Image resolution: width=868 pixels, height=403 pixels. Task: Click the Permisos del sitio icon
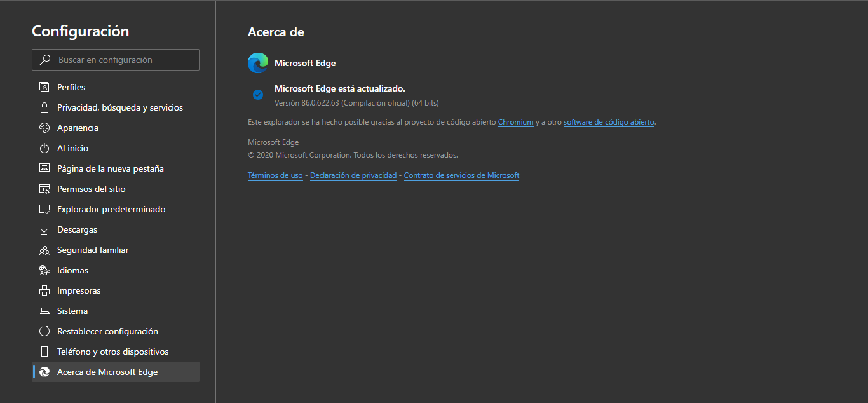tap(44, 189)
